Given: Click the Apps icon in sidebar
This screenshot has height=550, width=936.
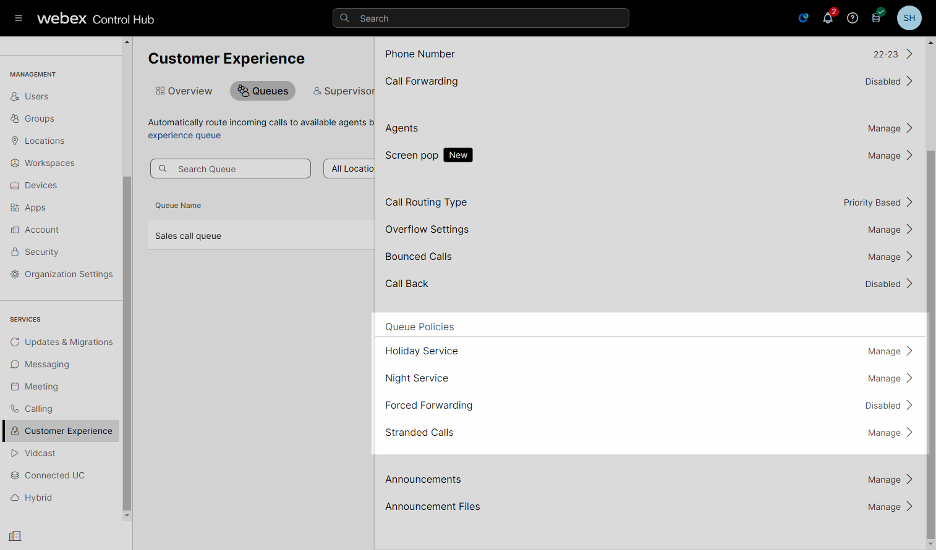Looking at the screenshot, I should (x=15, y=207).
